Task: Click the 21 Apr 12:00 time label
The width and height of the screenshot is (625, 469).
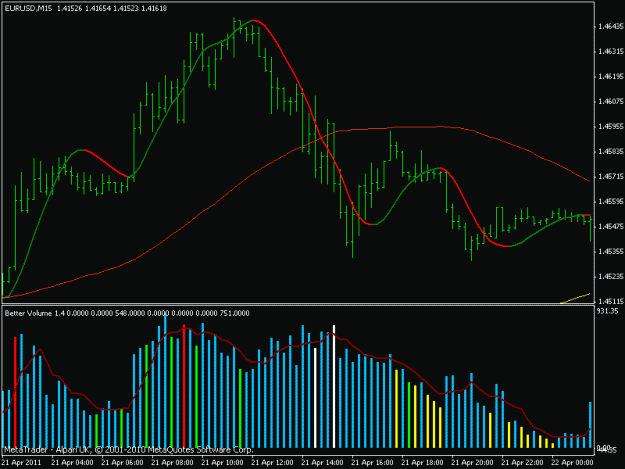Action: (272, 463)
